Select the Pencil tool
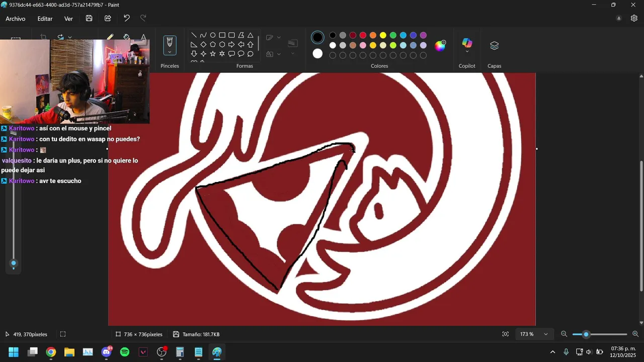The image size is (644, 362). pos(110,37)
